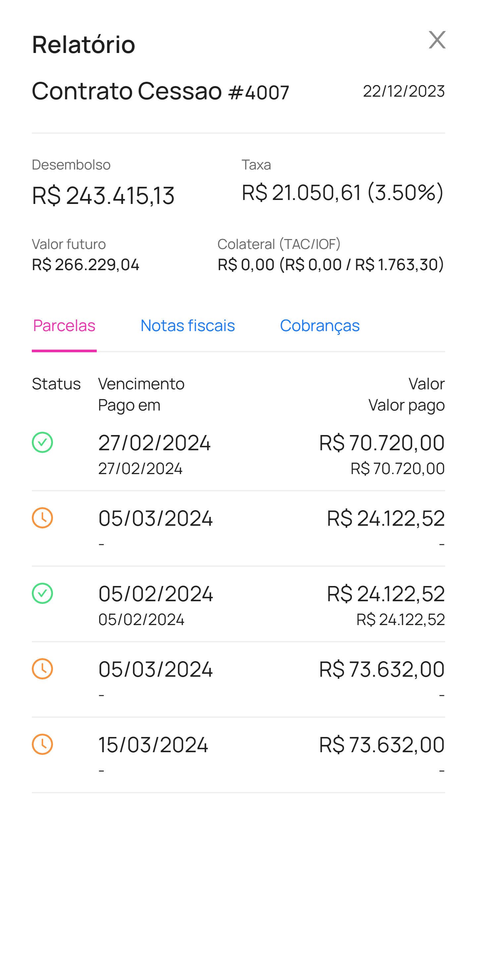Click the Valor pago column header

(406, 405)
